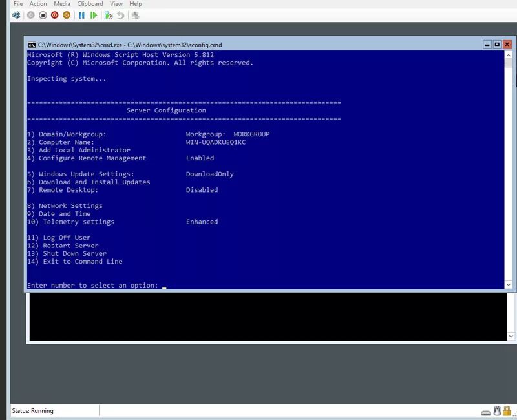
Task: Click the 'Telemetry settings' line
Action: (71, 222)
